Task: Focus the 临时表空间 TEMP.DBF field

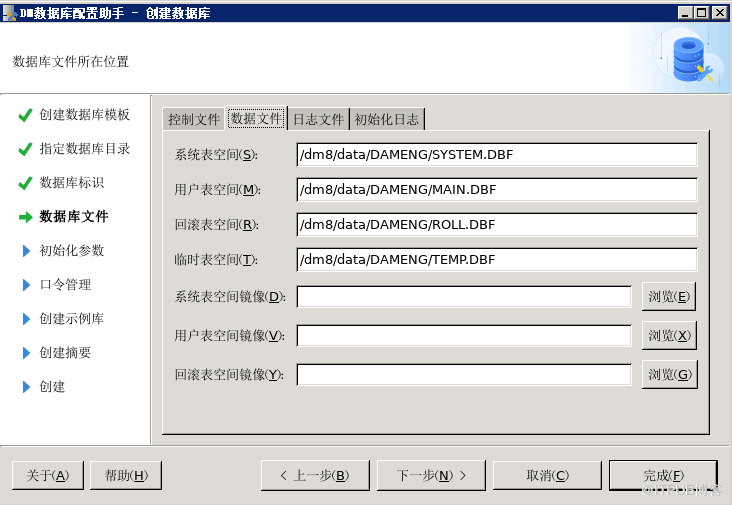Action: point(497,260)
